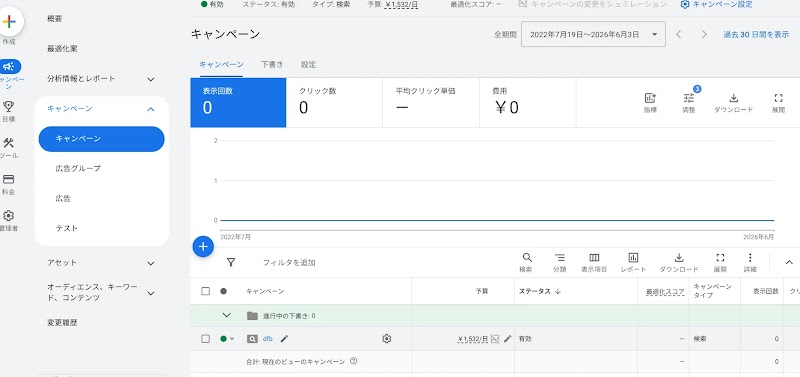Sort by ステータス column header
This screenshot has height=377, width=800.
click(540, 291)
